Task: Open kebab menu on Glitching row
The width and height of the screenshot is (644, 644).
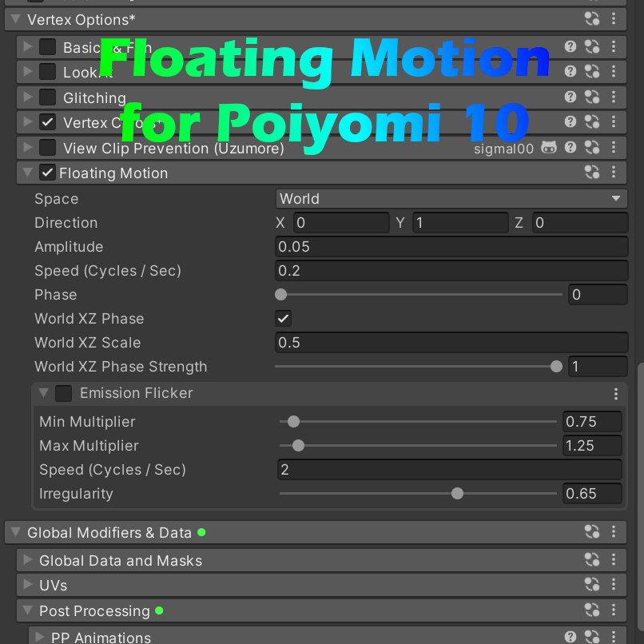Action: tap(613, 97)
